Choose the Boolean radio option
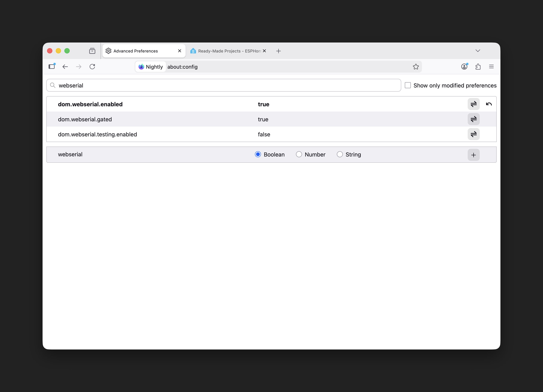The width and height of the screenshot is (543, 392). tap(258, 154)
